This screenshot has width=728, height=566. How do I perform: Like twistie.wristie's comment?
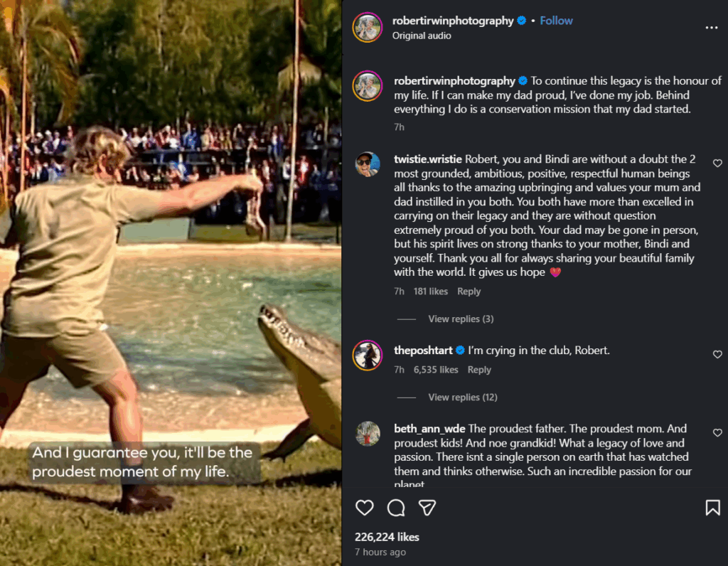click(717, 164)
